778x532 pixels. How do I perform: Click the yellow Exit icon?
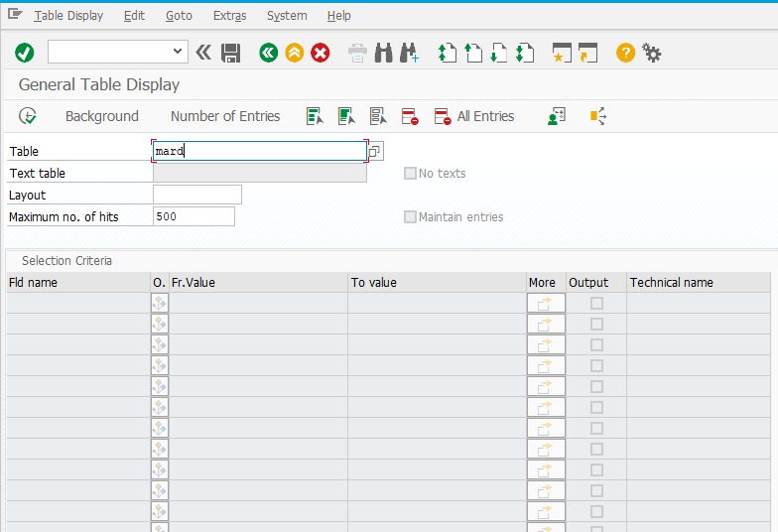point(294,53)
